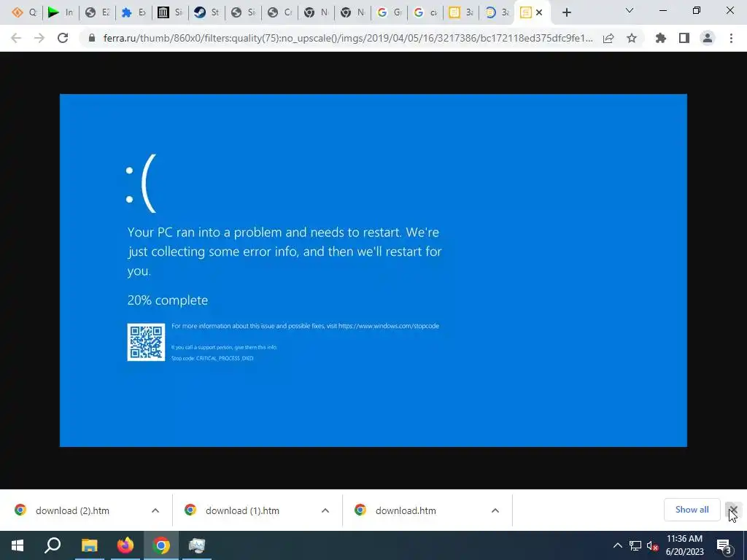Viewport: 747px width, 560px height.
Task: View site information lock icon
Action: (x=92, y=38)
